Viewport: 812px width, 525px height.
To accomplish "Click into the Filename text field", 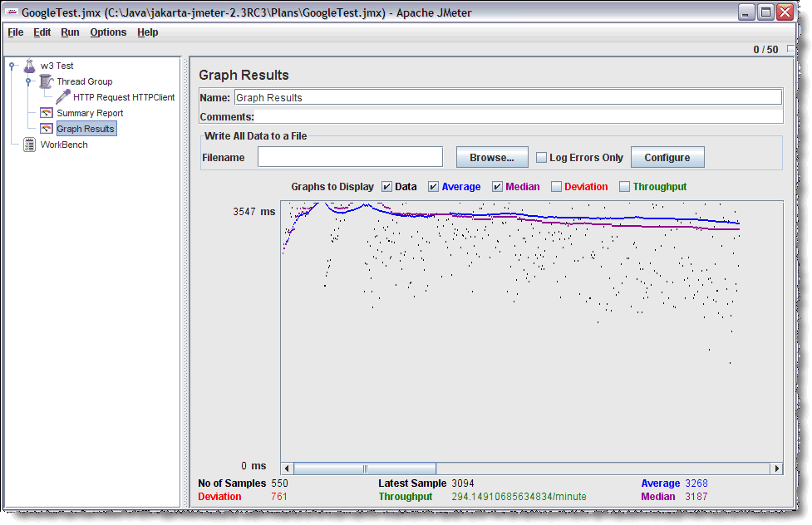I will tap(350, 157).
